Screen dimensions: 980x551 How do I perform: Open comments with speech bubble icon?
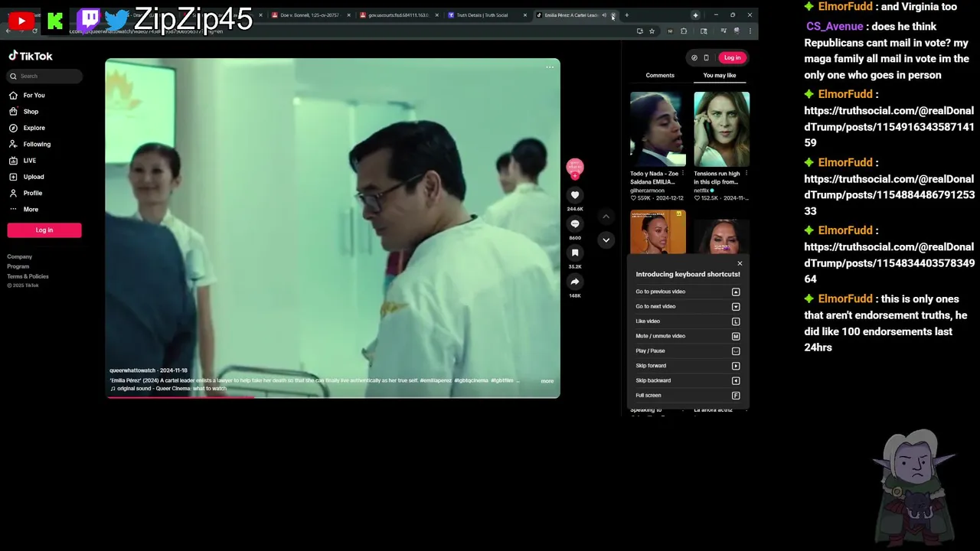coord(575,224)
